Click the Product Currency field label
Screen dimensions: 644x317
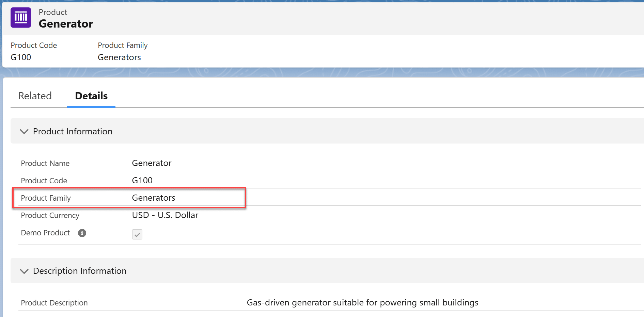coord(50,216)
